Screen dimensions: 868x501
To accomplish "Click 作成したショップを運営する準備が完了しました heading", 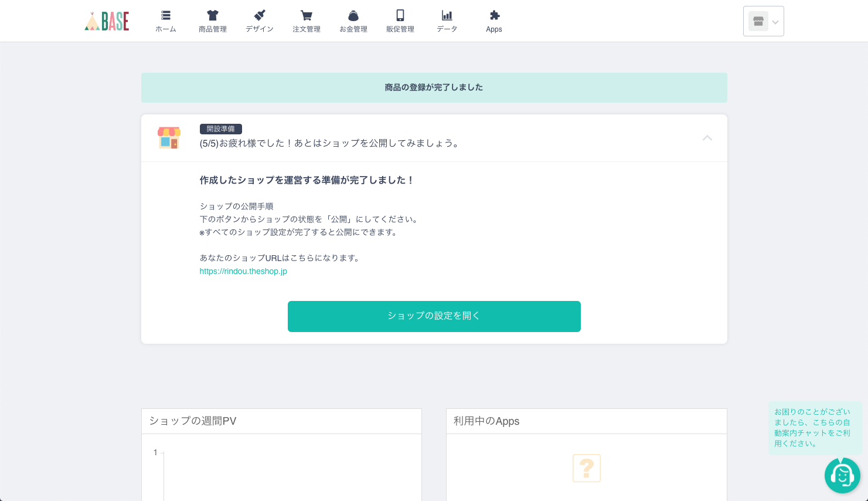I will [x=307, y=180].
